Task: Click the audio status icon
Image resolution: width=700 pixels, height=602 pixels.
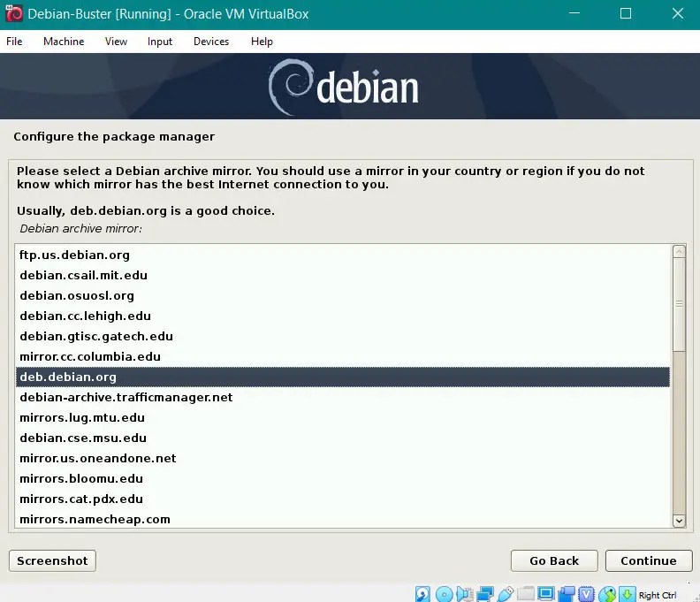Action: (464, 594)
